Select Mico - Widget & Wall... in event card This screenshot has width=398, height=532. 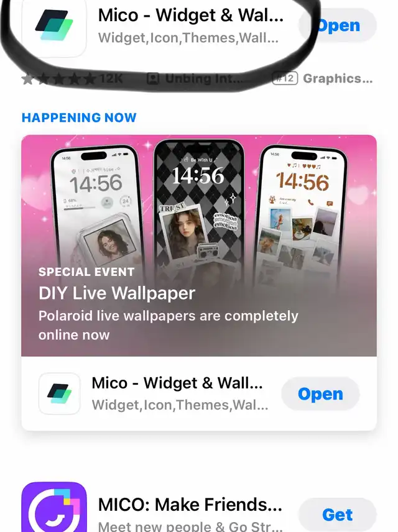click(x=177, y=383)
